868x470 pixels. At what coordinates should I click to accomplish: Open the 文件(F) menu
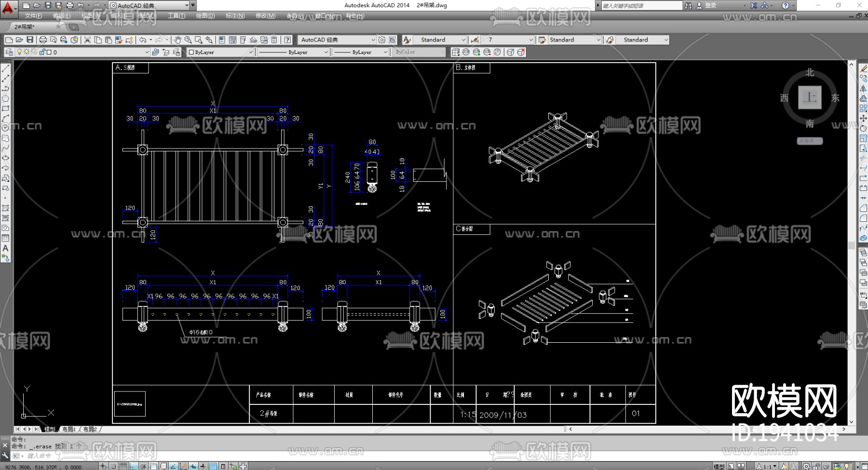[x=33, y=16]
